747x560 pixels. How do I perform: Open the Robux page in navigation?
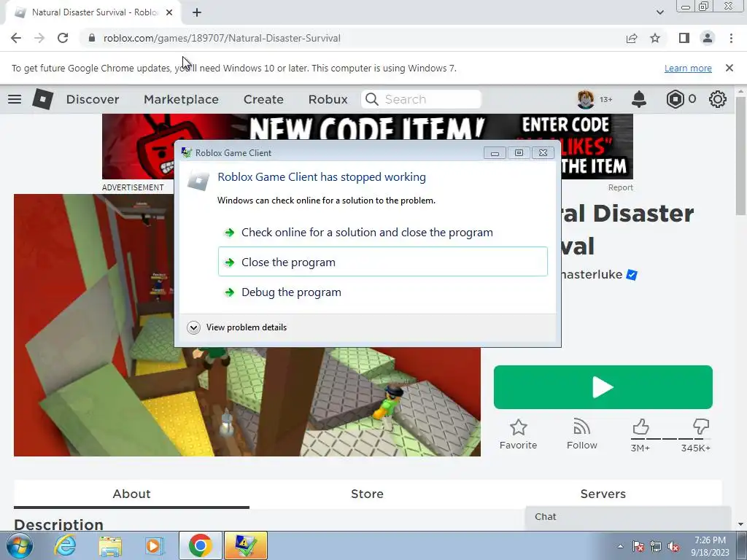click(328, 99)
